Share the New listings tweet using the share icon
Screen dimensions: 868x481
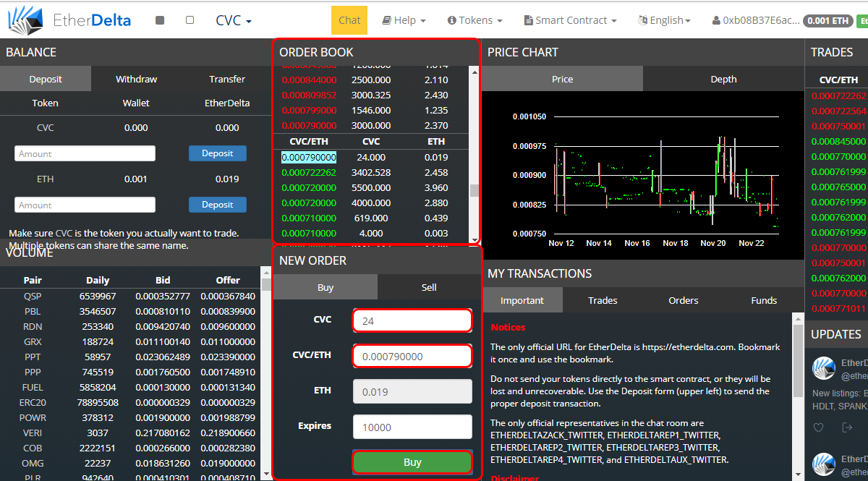pos(847,427)
